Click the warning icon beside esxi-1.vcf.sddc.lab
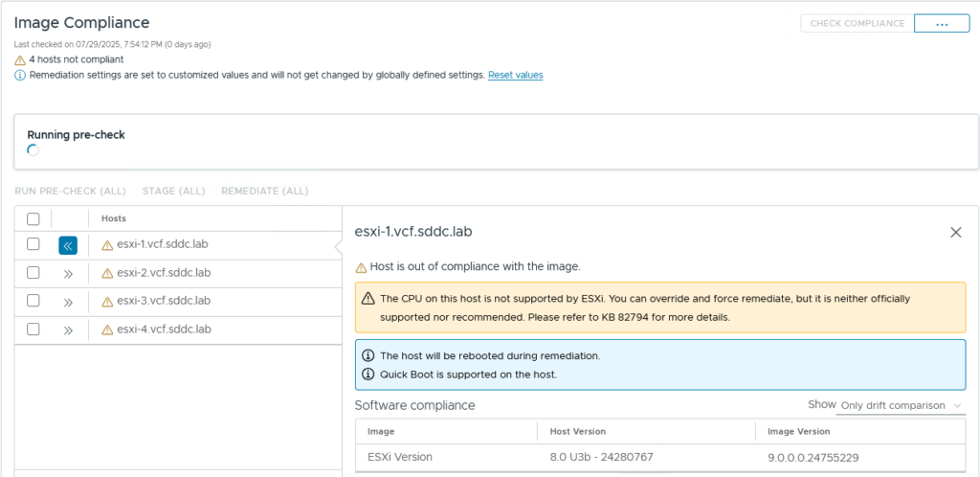 [x=107, y=244]
